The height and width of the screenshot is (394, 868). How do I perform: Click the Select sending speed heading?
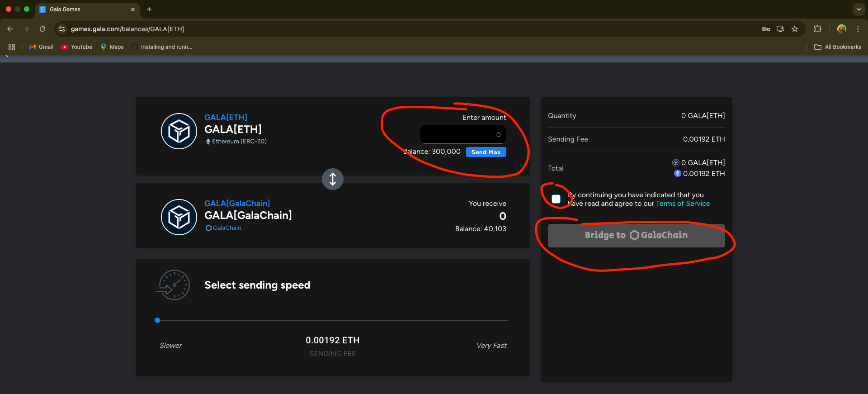click(x=257, y=285)
